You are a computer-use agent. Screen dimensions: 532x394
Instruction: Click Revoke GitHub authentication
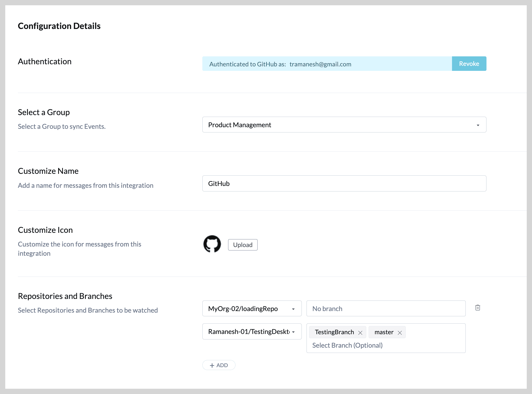(x=469, y=64)
